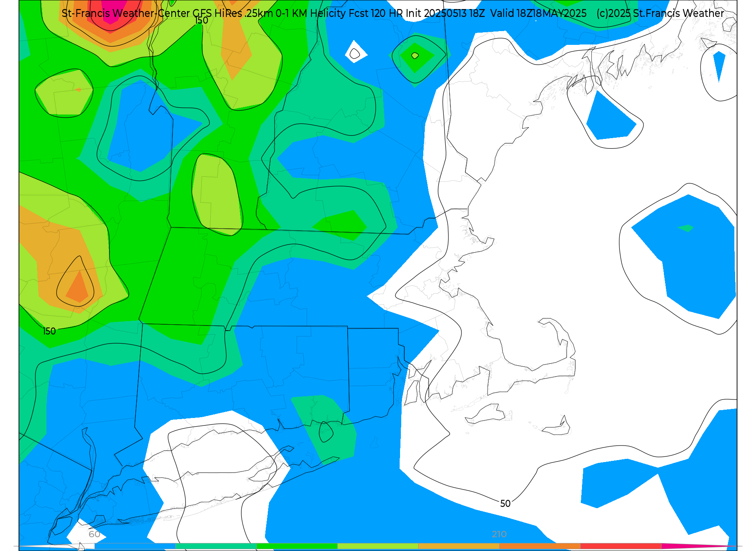
Task: Click the copyright "(c)2025 St.Francis Weather" text
Action: tap(660, 13)
